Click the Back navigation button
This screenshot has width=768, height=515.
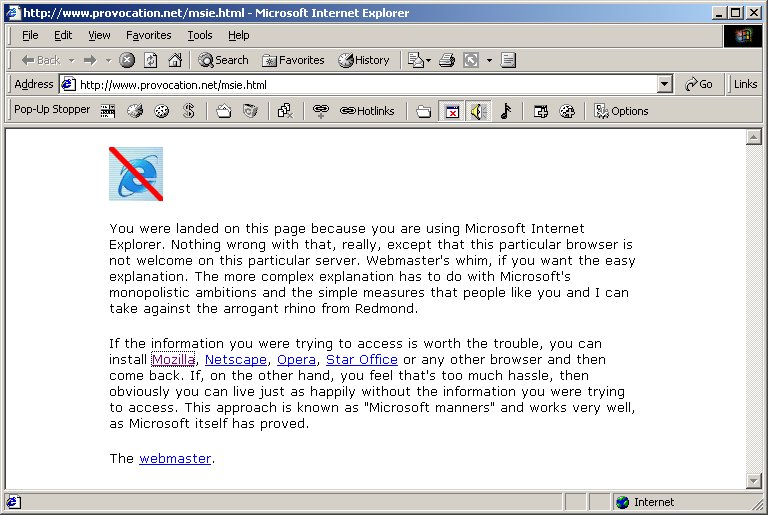[41, 60]
